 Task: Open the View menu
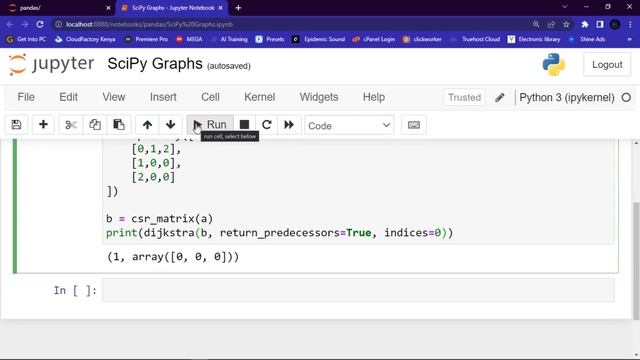(x=113, y=97)
